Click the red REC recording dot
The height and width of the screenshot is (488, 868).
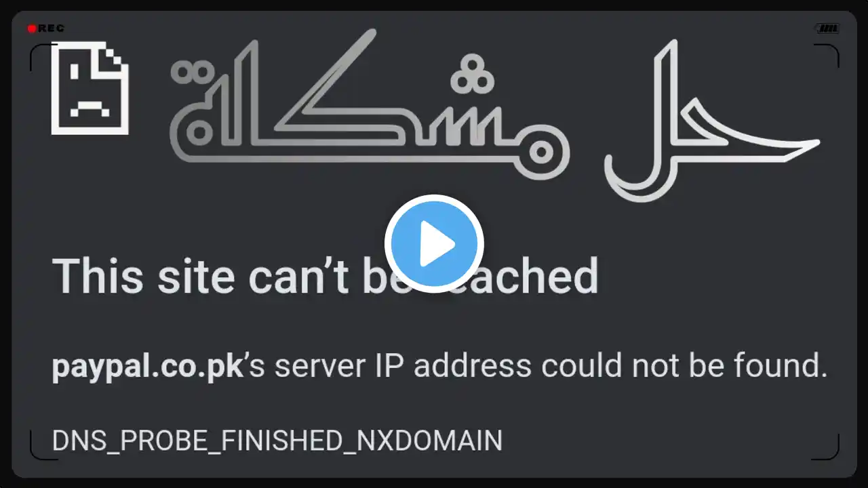coord(31,28)
